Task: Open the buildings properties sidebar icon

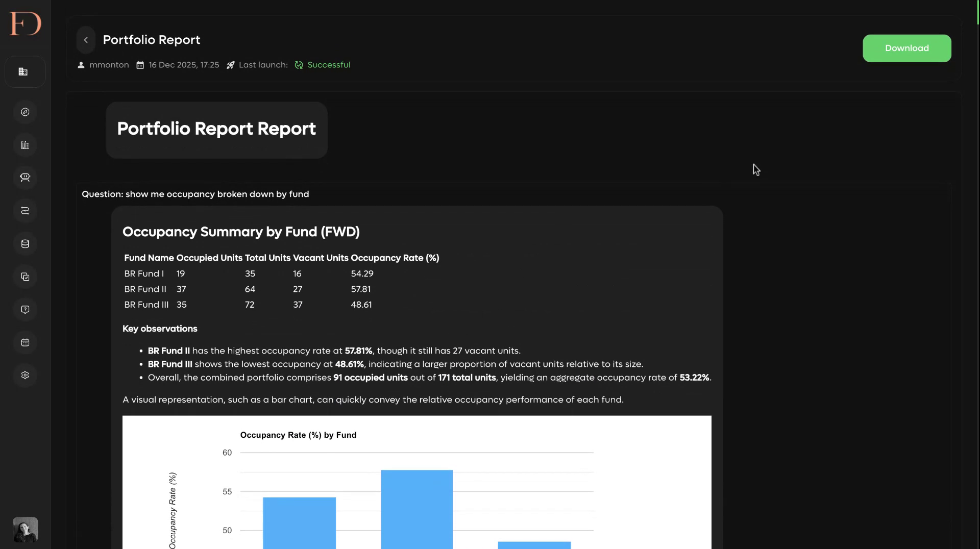Action: pos(25,145)
